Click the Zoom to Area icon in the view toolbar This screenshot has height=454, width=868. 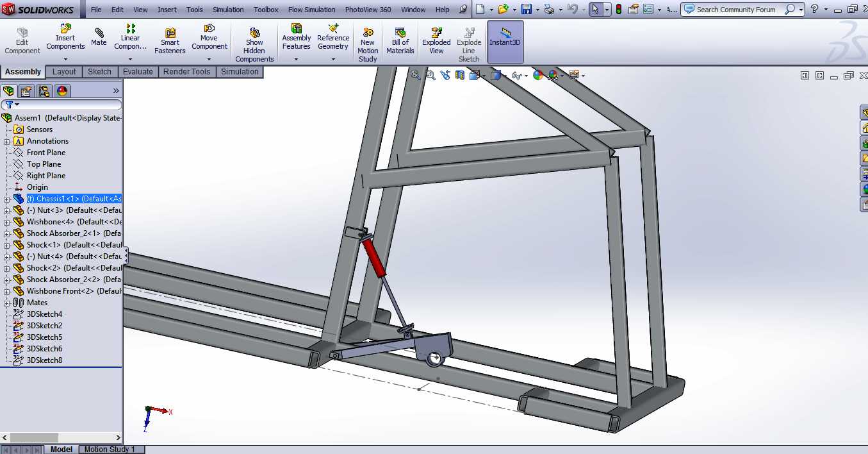[x=430, y=75]
